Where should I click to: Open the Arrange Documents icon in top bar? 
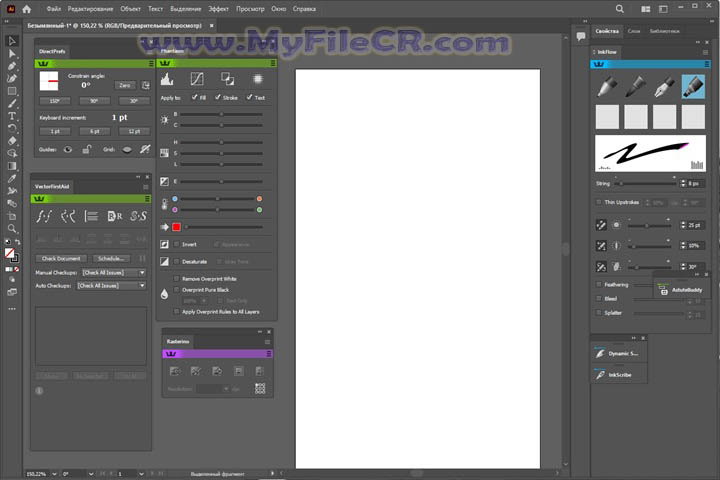pos(646,9)
